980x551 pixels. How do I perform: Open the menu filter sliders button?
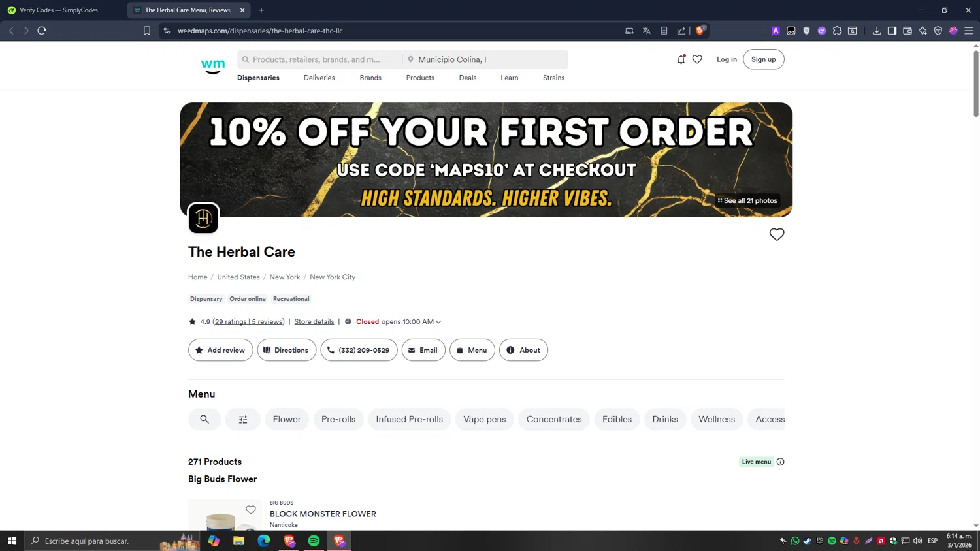[x=243, y=419]
